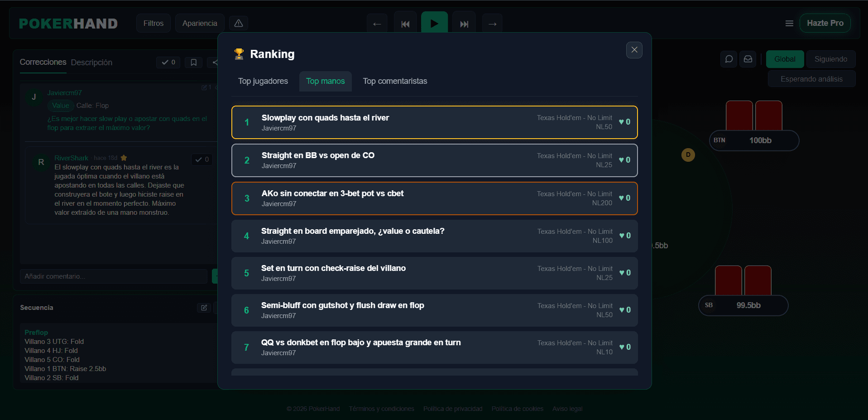Go to next hand with right arrow
This screenshot has height=420, width=868.
tap(493, 24)
